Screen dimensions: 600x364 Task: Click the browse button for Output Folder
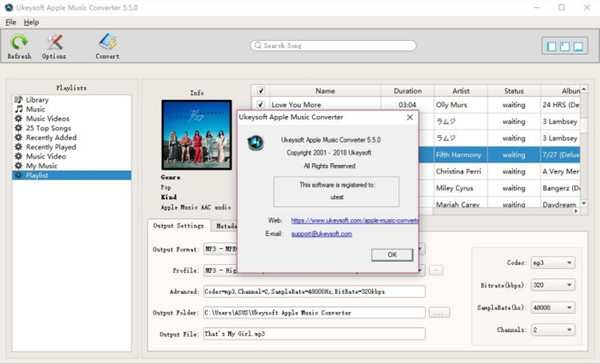[439, 313]
